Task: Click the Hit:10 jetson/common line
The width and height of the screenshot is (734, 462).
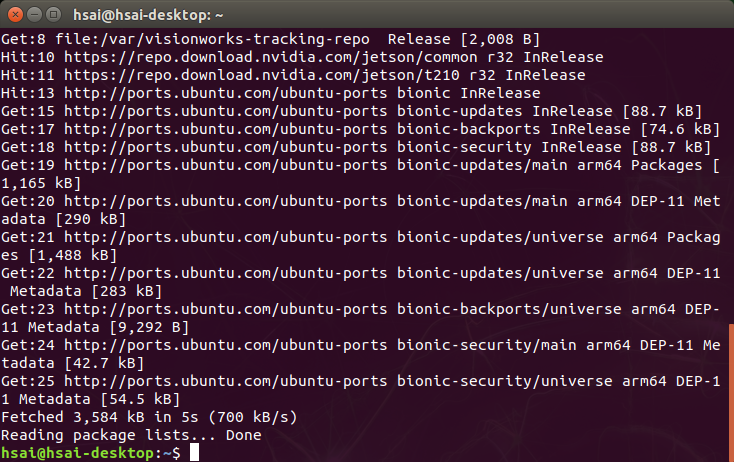Action: pyautogui.click(x=302, y=57)
